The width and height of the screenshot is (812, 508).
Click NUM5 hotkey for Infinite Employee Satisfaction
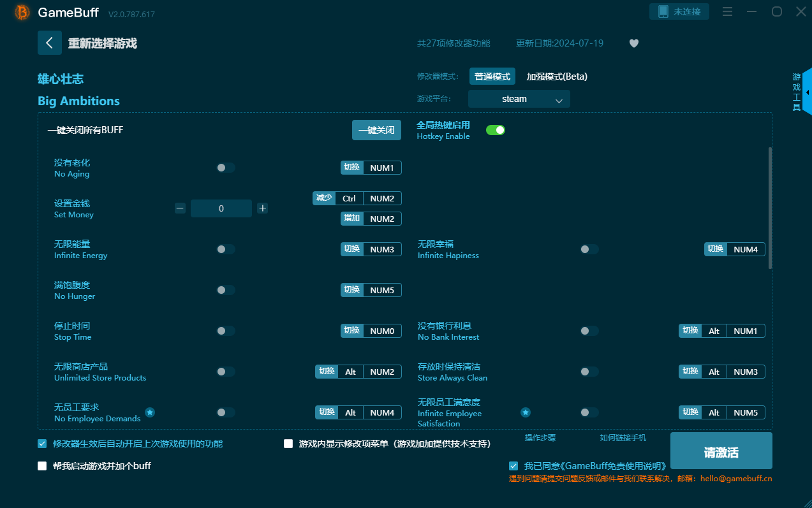(746, 412)
